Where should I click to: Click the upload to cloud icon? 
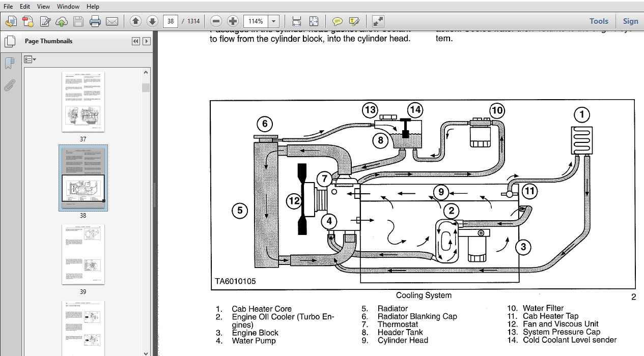pos(61,21)
